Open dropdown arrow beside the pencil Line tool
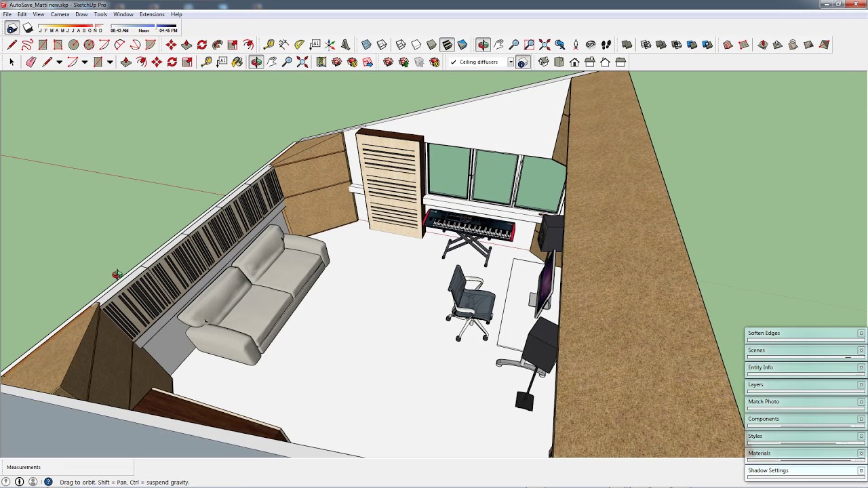 click(x=59, y=62)
